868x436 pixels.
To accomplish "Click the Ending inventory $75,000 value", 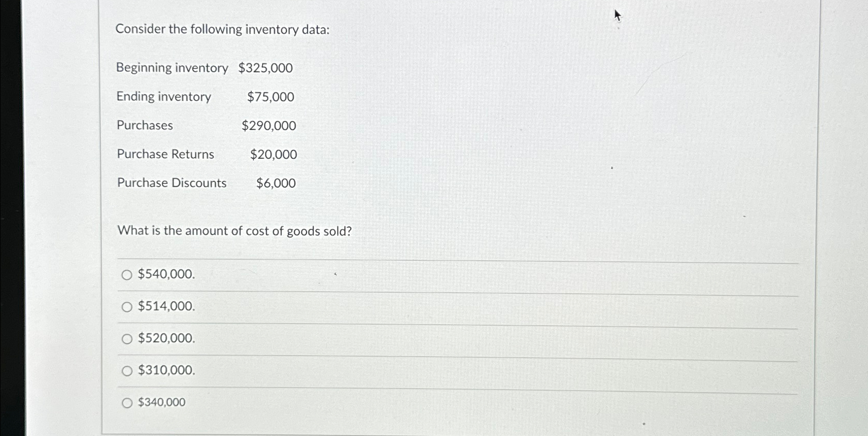I will [270, 97].
